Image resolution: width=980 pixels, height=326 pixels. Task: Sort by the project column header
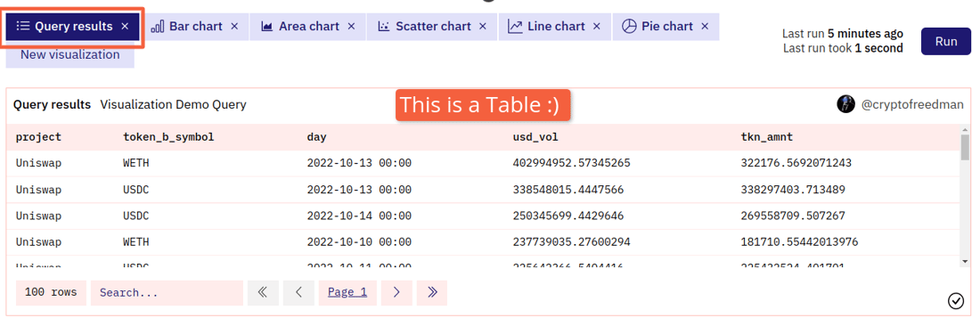[x=38, y=137]
